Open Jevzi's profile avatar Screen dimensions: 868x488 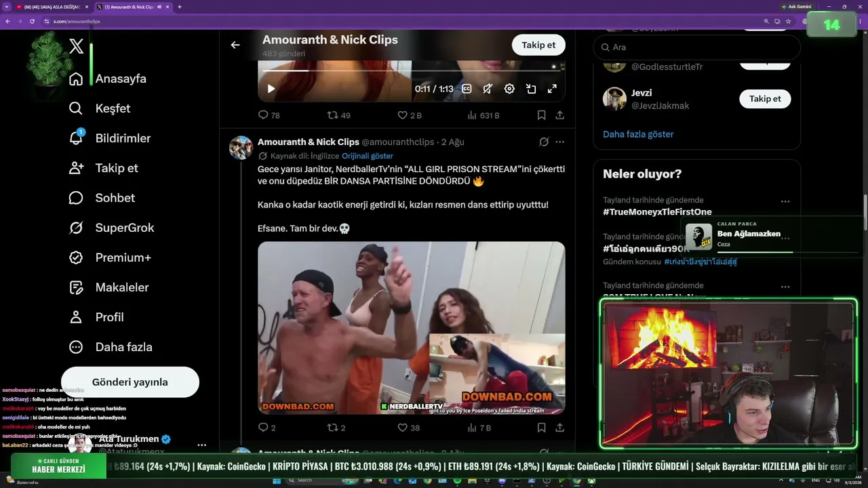click(614, 99)
